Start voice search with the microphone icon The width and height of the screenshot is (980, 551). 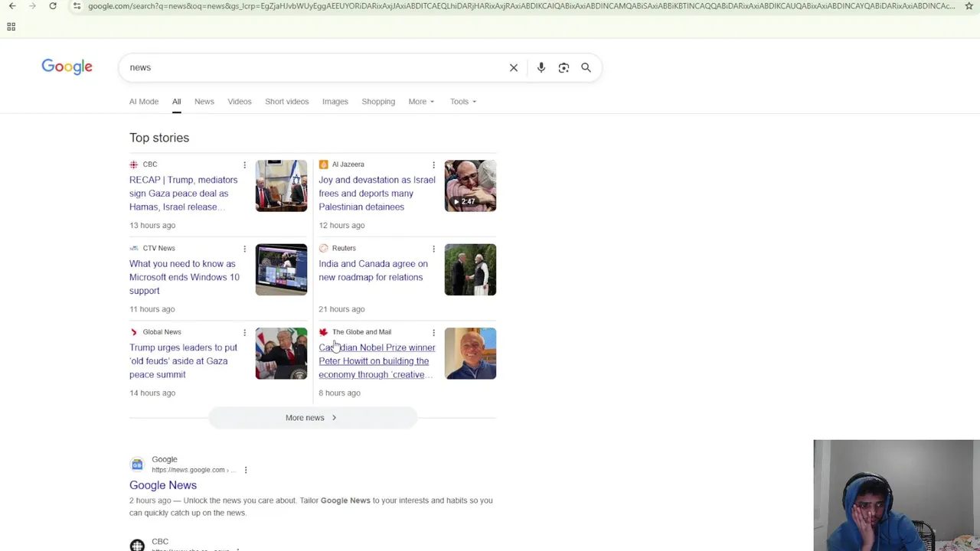click(541, 67)
